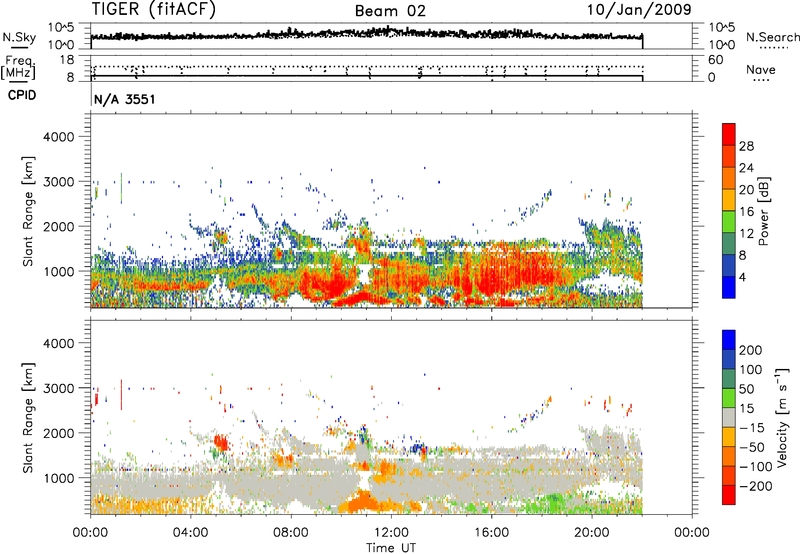This screenshot has width=800, height=554.
Task: Click the "Slant Range [km]" label of the velocity panel
Action: coord(28,418)
